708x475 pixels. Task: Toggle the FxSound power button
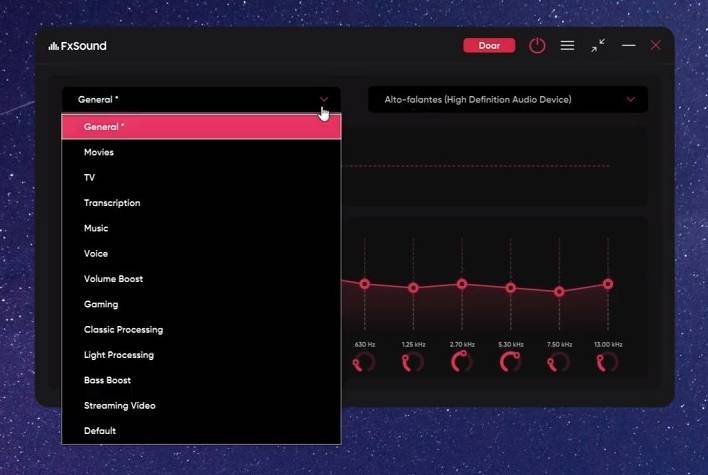[537, 46]
